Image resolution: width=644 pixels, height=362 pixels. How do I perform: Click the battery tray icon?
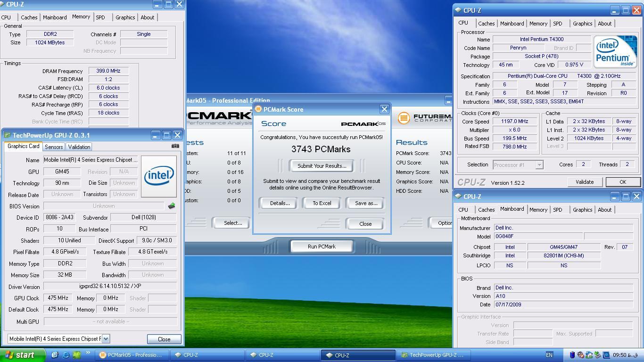(x=572, y=355)
